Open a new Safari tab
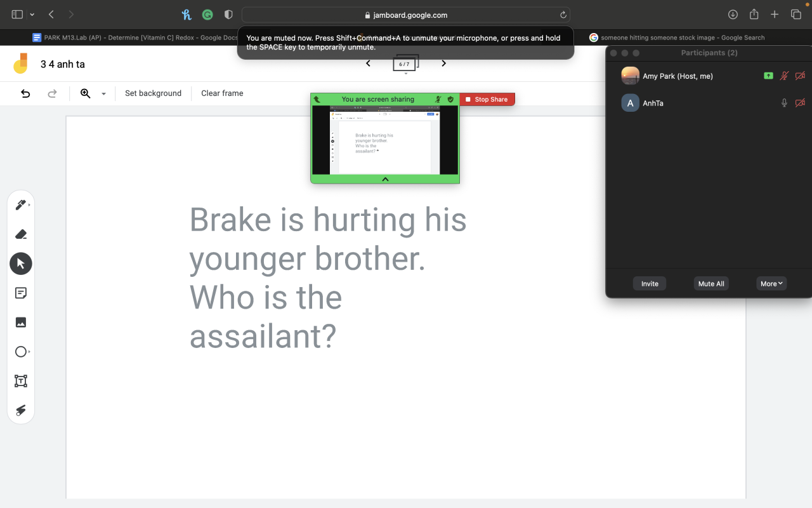Image resolution: width=812 pixels, height=508 pixels. tap(775, 15)
